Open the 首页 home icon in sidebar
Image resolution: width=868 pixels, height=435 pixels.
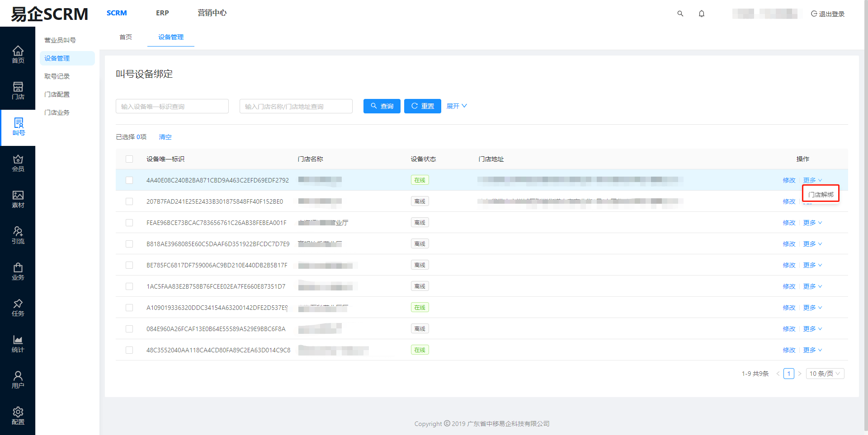click(x=18, y=54)
